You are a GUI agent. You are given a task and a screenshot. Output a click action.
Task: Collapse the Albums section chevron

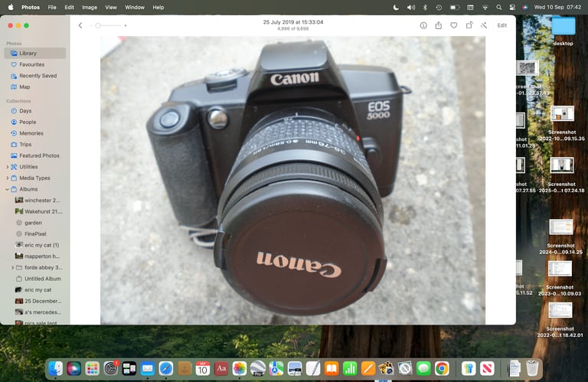point(7,189)
